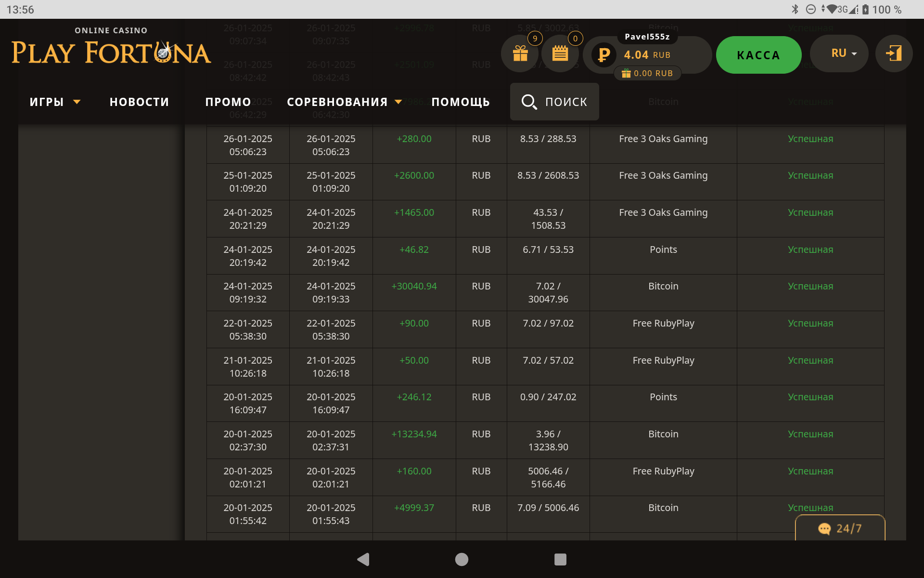Image resolution: width=924 pixels, height=578 pixels.
Task: Open the ПРОМО menu item
Action: pos(228,102)
